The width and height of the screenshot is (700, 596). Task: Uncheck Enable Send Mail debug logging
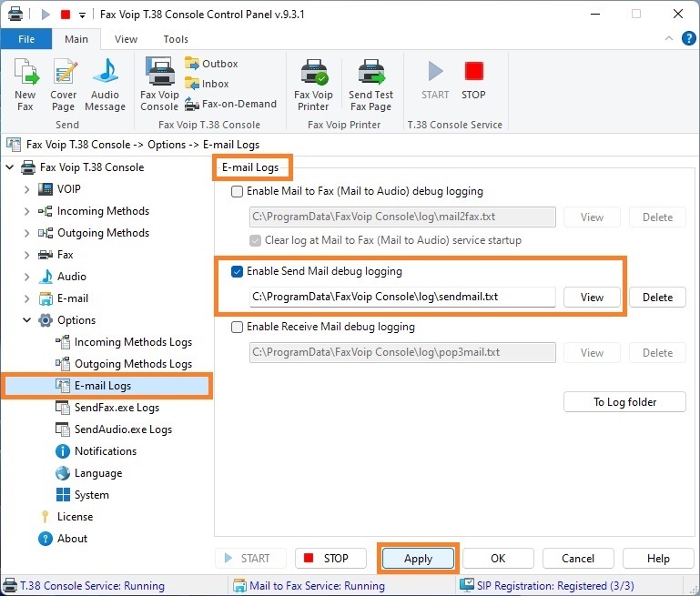coord(237,271)
